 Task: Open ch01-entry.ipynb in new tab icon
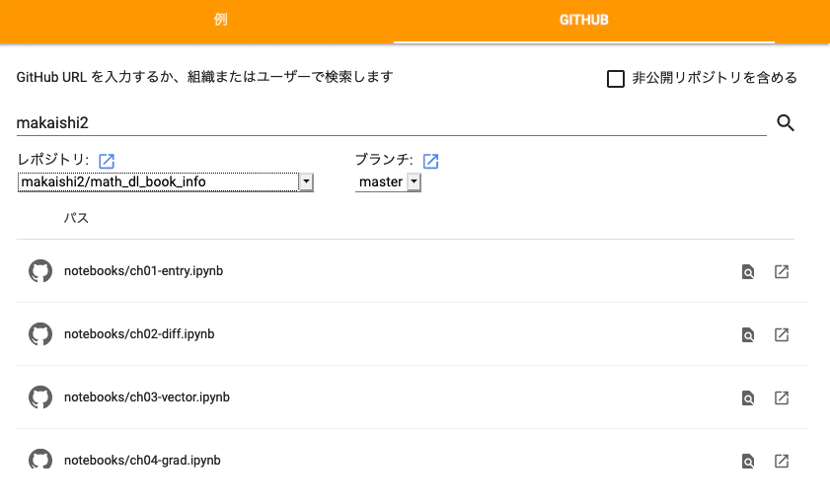(x=782, y=271)
